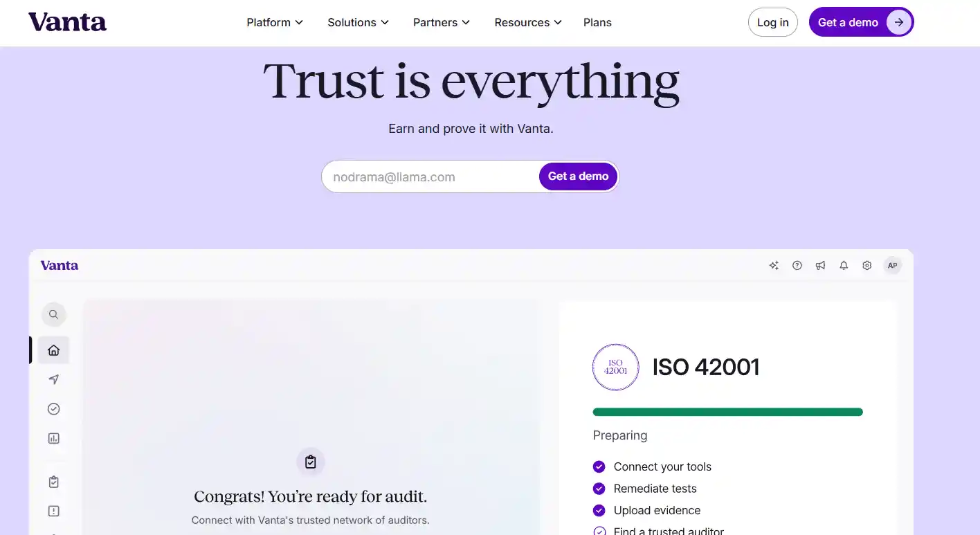Click the email input field
Image resolution: width=980 pixels, height=535 pixels.
pyautogui.click(x=430, y=176)
